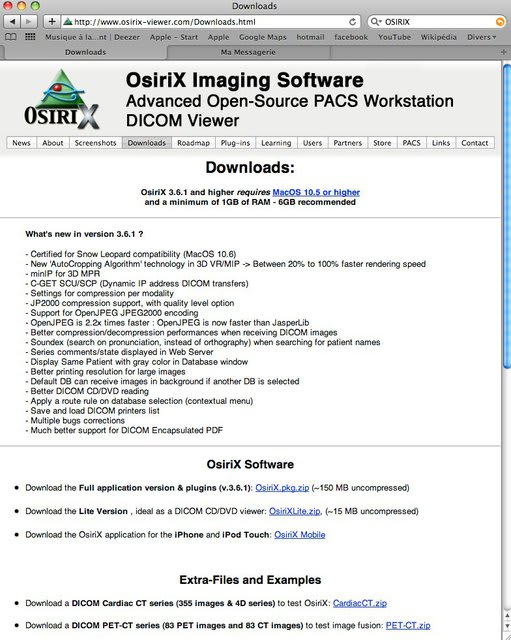Open the Links page
Image resolution: width=511 pixels, height=640 pixels.
441,143
